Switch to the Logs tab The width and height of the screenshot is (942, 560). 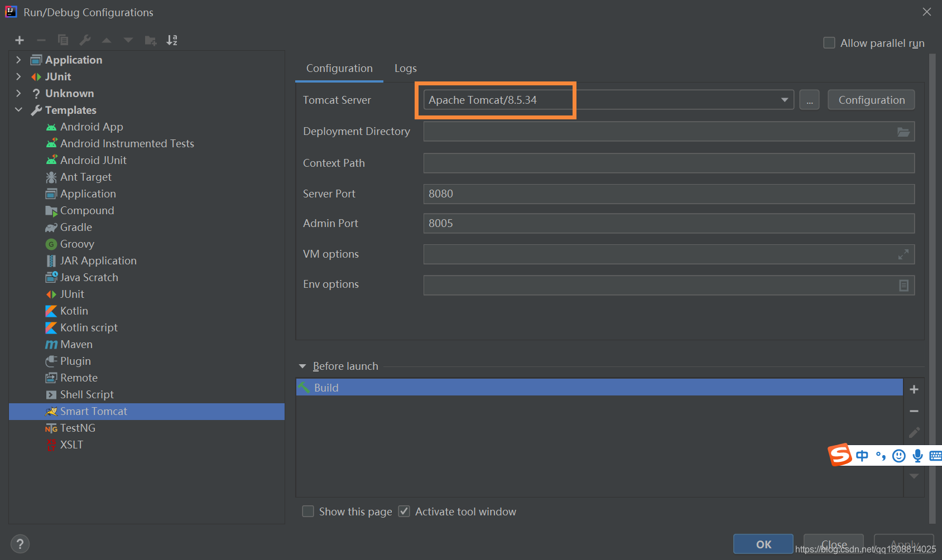(x=406, y=68)
